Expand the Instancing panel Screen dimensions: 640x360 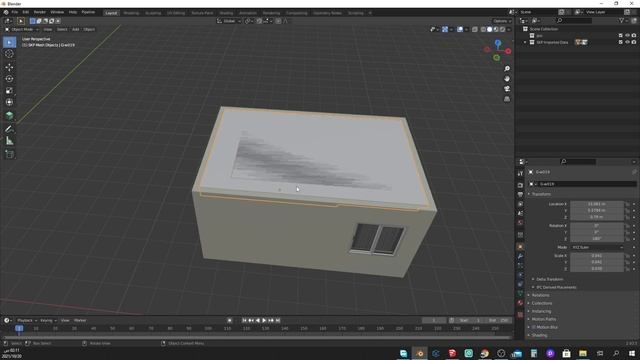point(541,311)
